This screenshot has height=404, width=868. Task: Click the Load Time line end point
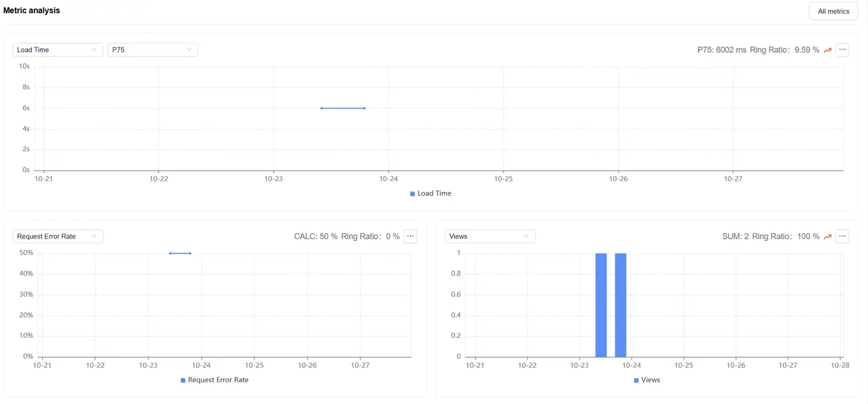click(365, 108)
